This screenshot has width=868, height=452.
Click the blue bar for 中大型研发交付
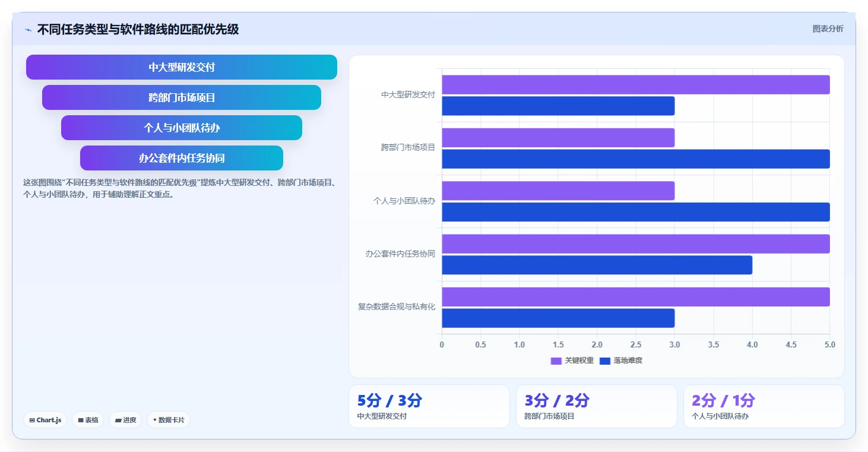[558, 106]
